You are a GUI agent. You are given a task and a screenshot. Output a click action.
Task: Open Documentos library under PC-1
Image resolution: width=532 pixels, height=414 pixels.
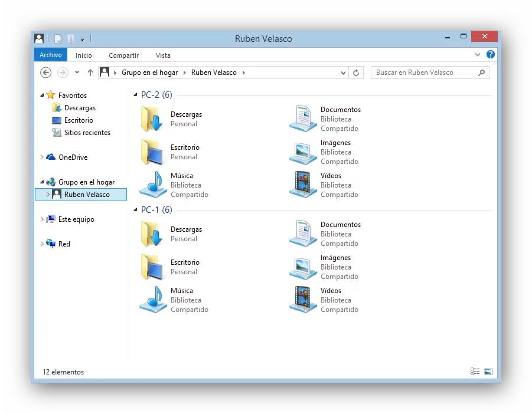325,234
